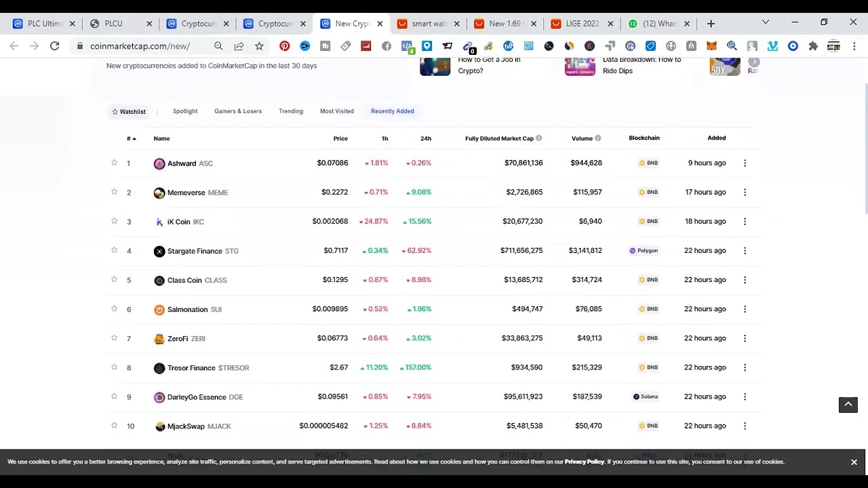Show info for Fully Diluted Market Cap
This screenshot has width=868, height=488.
(539, 138)
